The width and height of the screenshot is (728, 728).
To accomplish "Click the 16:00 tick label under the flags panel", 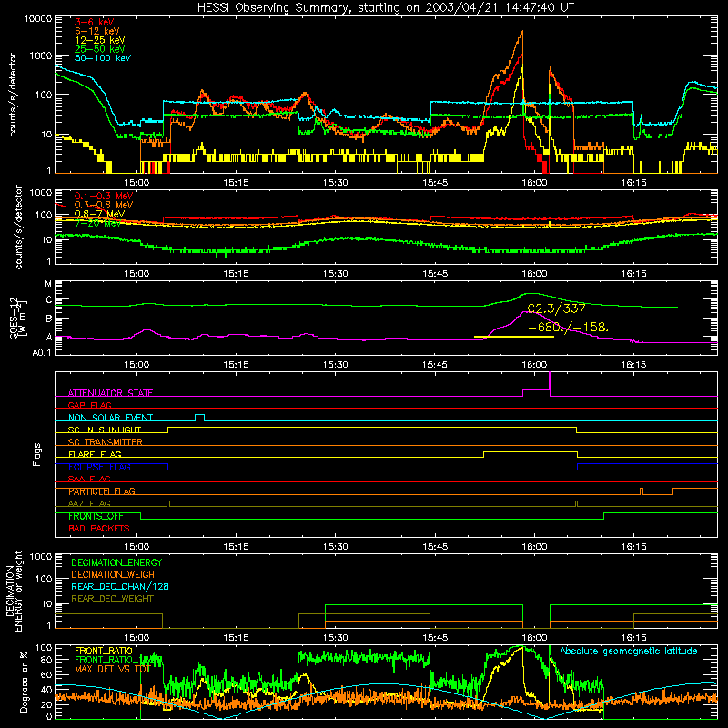I will (534, 547).
